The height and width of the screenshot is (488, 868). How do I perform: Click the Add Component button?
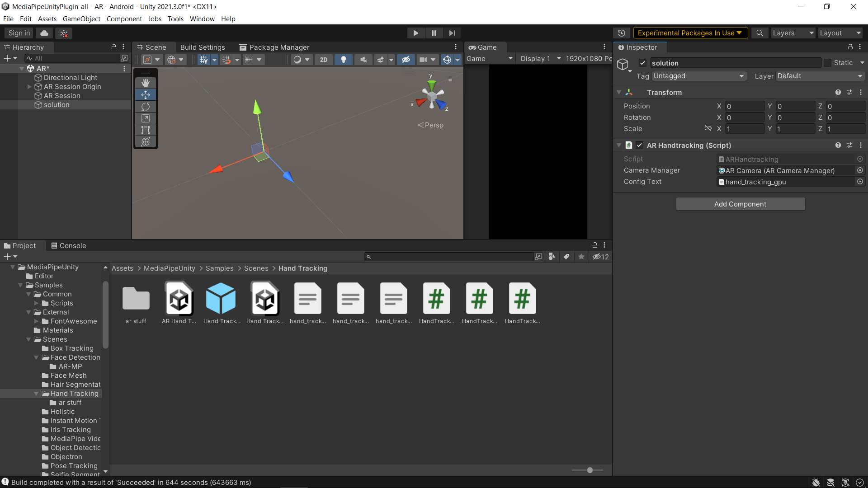(x=740, y=204)
